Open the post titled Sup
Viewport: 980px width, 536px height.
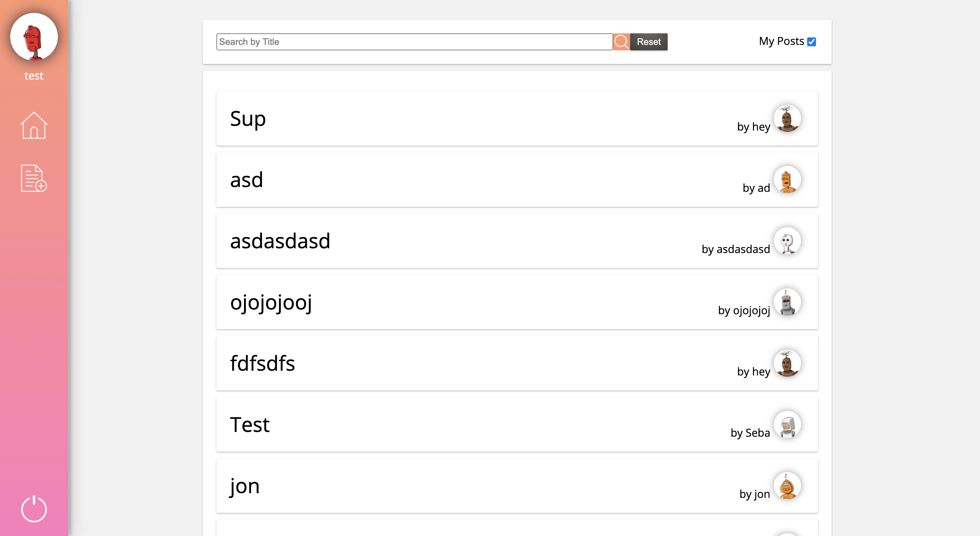tap(248, 119)
